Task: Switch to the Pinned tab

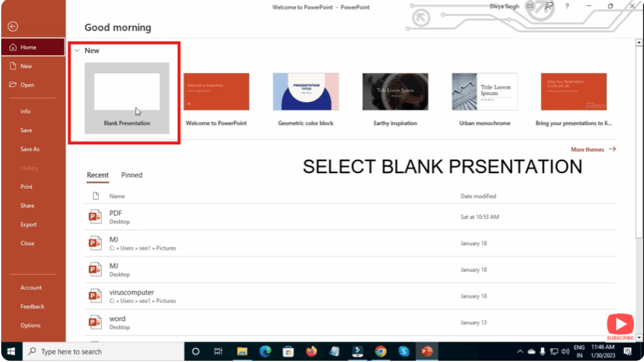Action: click(x=132, y=175)
